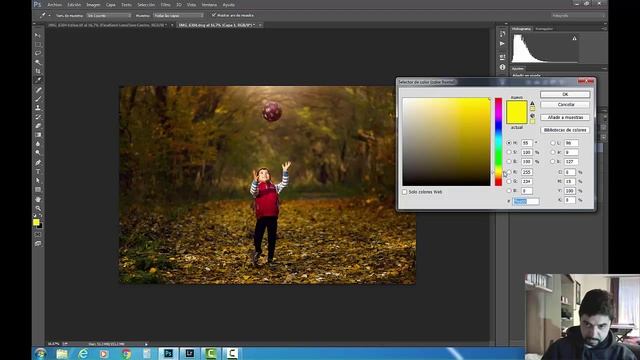The height and width of the screenshot is (360, 640).
Task: Select the Quick Selection tool
Action: [38, 62]
